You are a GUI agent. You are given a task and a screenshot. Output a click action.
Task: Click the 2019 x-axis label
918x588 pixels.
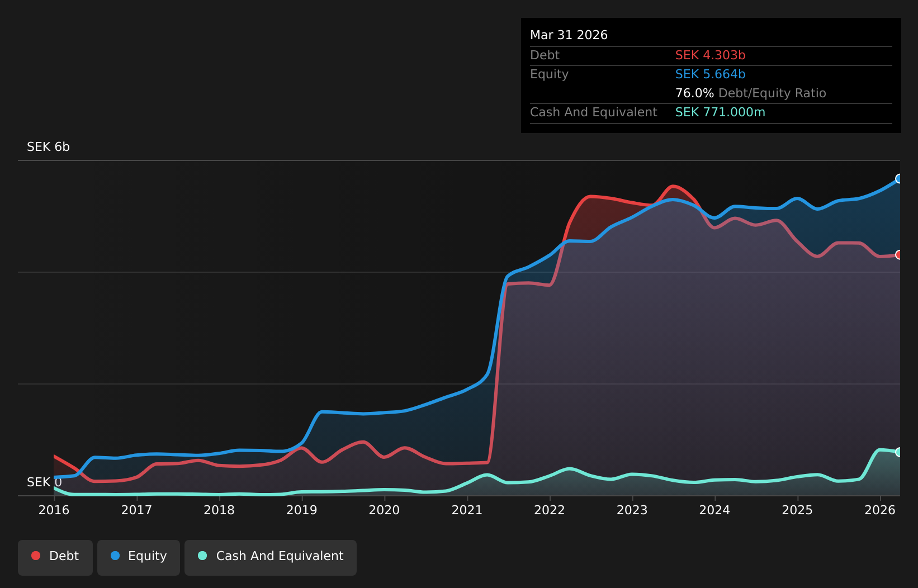point(302,510)
